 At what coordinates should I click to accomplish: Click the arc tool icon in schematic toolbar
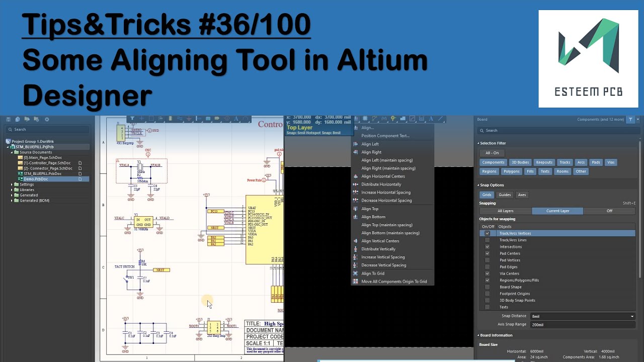click(x=245, y=119)
